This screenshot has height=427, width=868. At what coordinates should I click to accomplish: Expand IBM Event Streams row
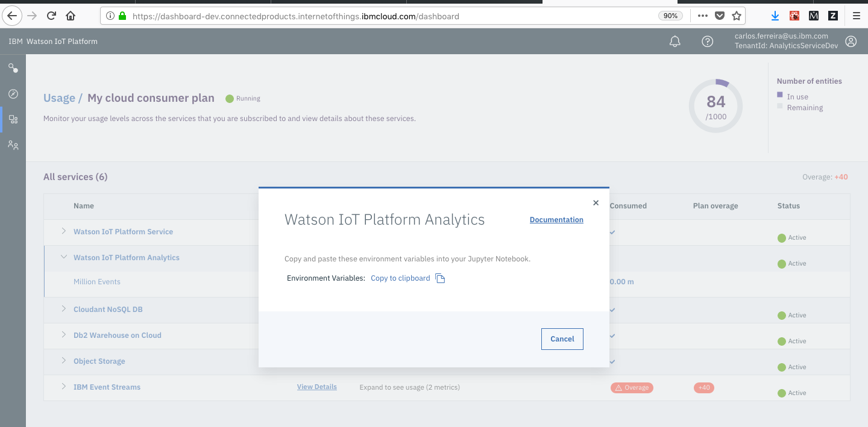click(63, 387)
